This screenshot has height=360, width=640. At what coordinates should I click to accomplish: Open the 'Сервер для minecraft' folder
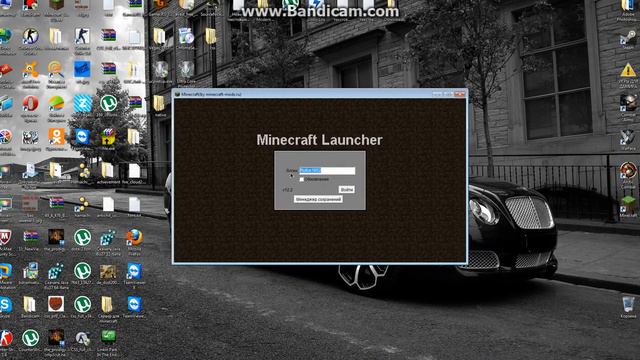pos(107,304)
